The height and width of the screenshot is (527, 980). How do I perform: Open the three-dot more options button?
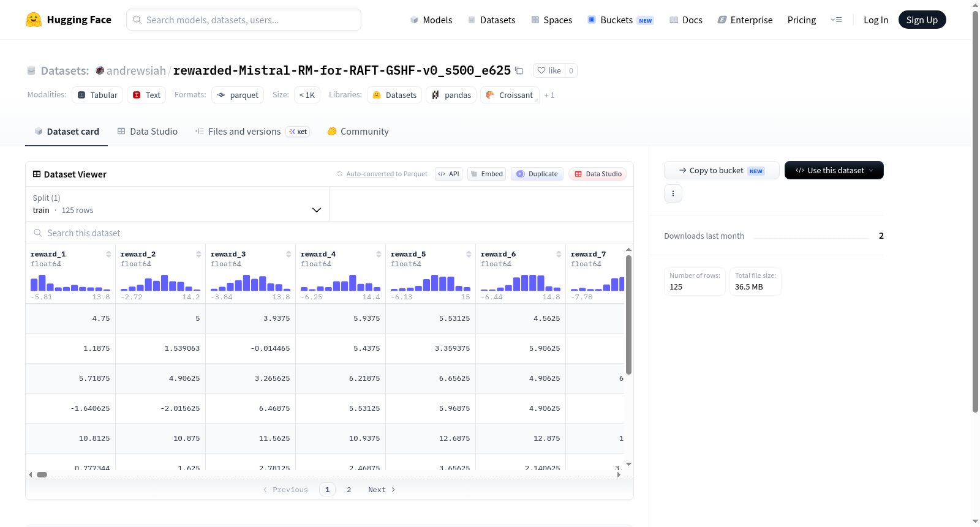click(x=673, y=193)
